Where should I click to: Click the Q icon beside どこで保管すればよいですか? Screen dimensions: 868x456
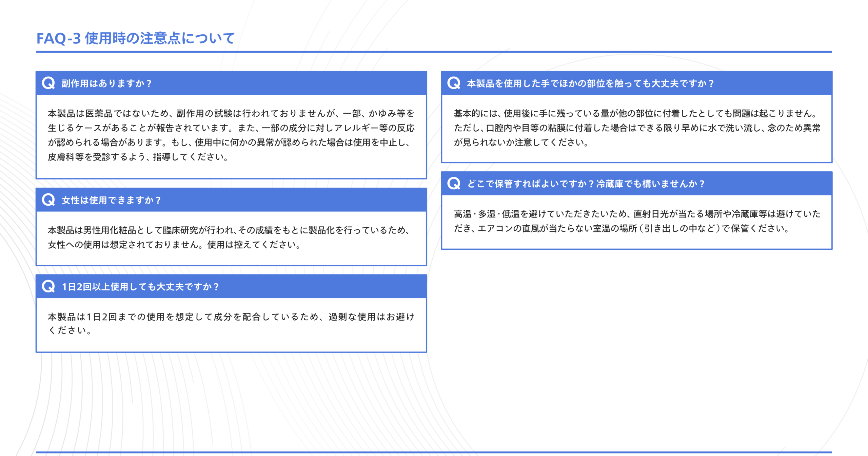pyautogui.click(x=454, y=183)
